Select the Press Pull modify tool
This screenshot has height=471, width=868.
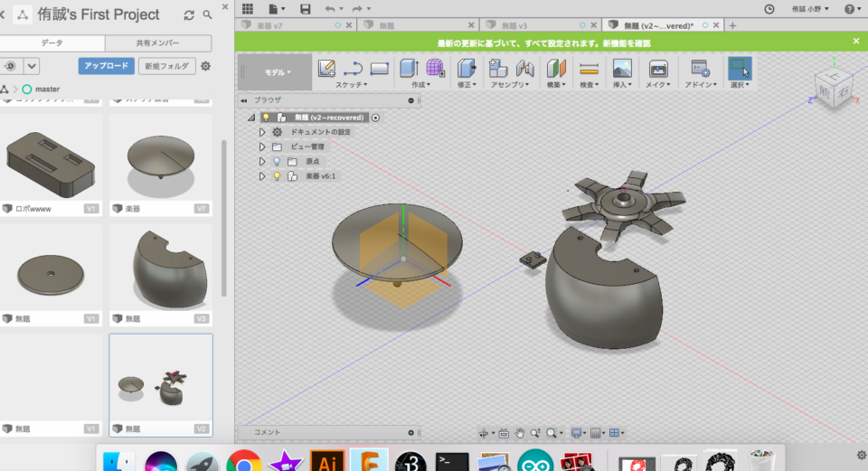click(467, 68)
